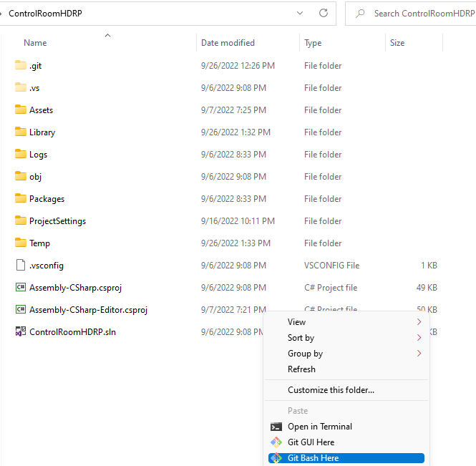476x466 pixels.
Task: Click the VSCONFIG File type cell
Action: 332,266
